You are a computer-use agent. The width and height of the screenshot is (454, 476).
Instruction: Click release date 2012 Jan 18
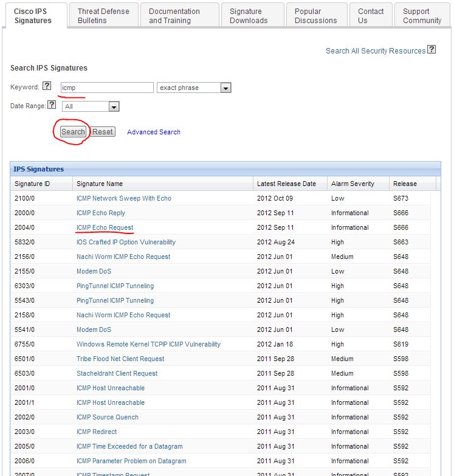click(275, 344)
